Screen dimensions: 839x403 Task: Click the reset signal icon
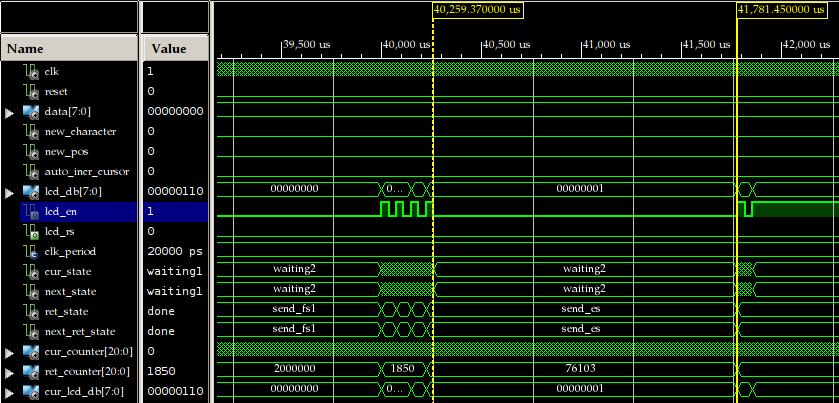point(31,91)
